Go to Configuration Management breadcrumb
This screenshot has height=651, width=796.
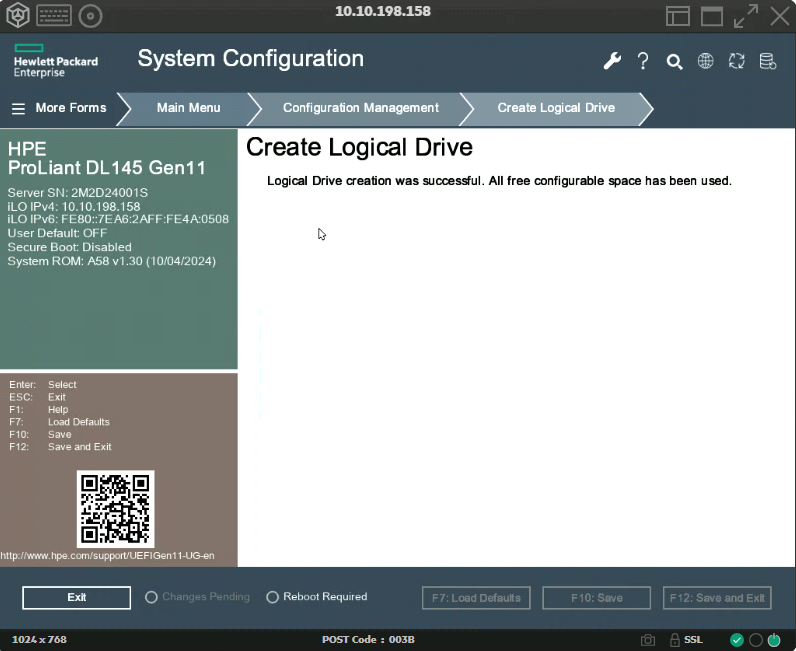click(x=360, y=108)
